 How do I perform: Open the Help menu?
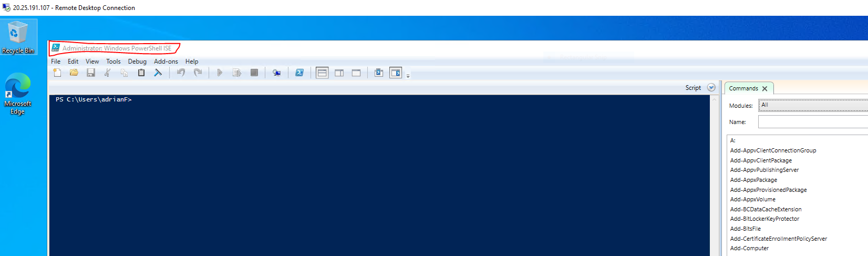(x=192, y=62)
